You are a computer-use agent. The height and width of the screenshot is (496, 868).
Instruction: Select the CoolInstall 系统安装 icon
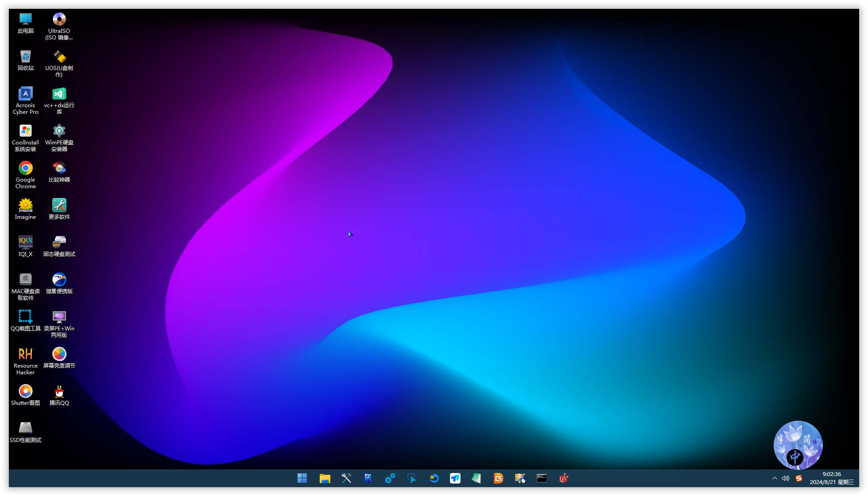26,138
